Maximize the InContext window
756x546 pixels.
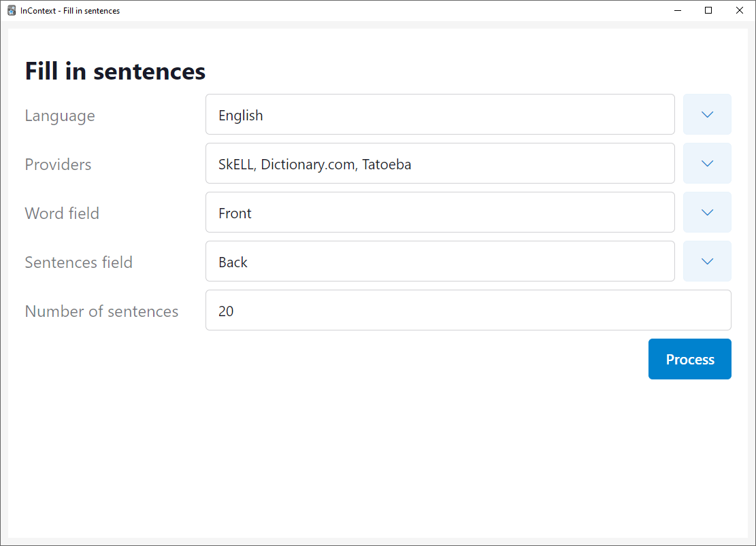coord(708,10)
